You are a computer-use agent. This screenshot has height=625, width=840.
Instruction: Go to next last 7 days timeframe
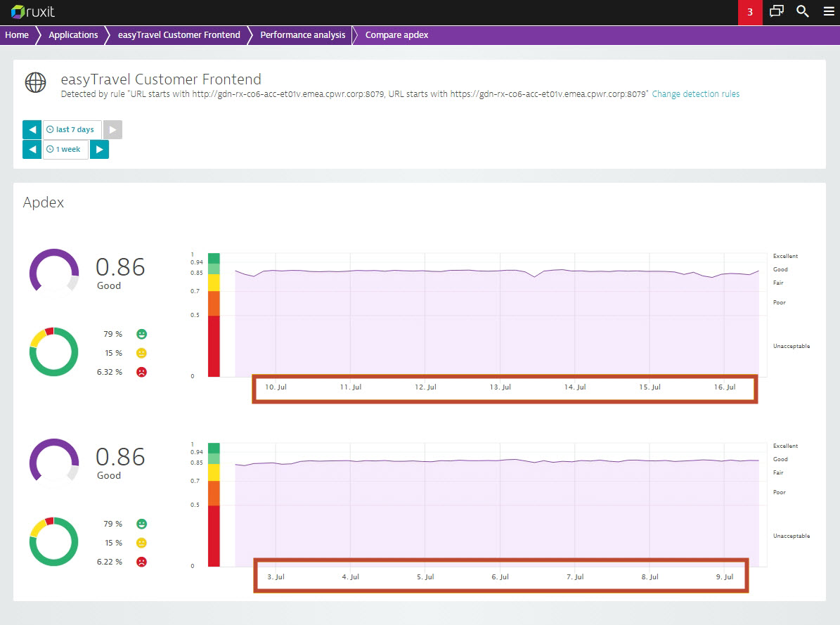tap(112, 130)
